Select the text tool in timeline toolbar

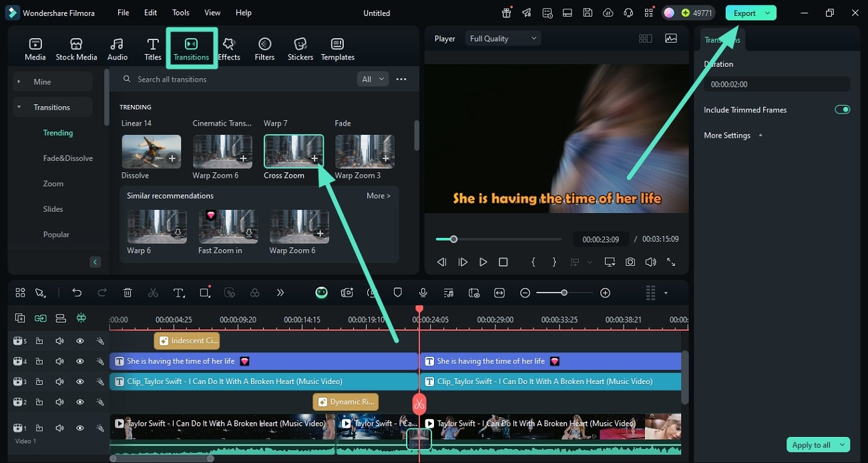179,293
